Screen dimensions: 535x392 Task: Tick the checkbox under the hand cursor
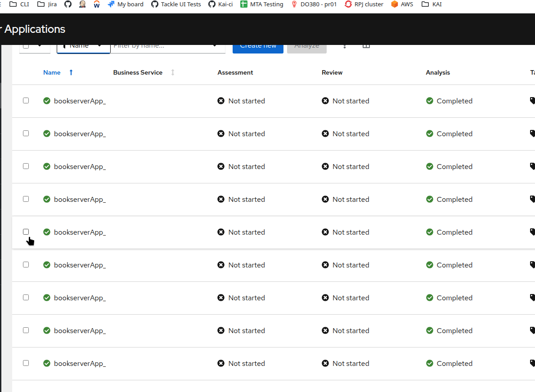pyautogui.click(x=26, y=232)
